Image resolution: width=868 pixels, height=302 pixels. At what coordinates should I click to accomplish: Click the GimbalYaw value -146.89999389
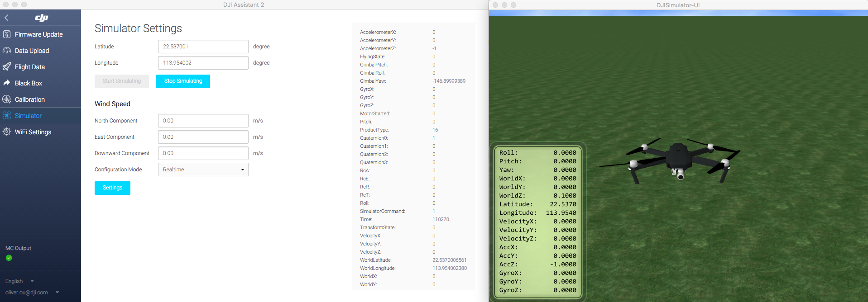[x=449, y=81]
